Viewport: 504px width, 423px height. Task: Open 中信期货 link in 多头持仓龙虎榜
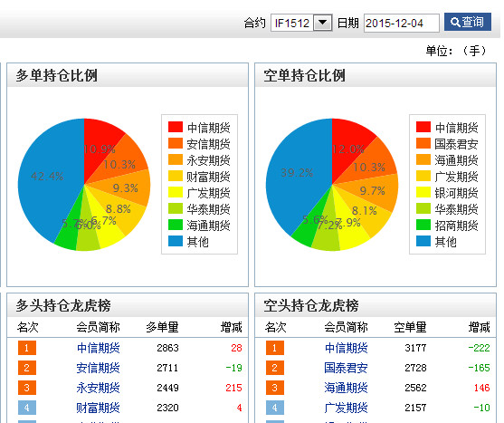pyautogui.click(x=98, y=348)
